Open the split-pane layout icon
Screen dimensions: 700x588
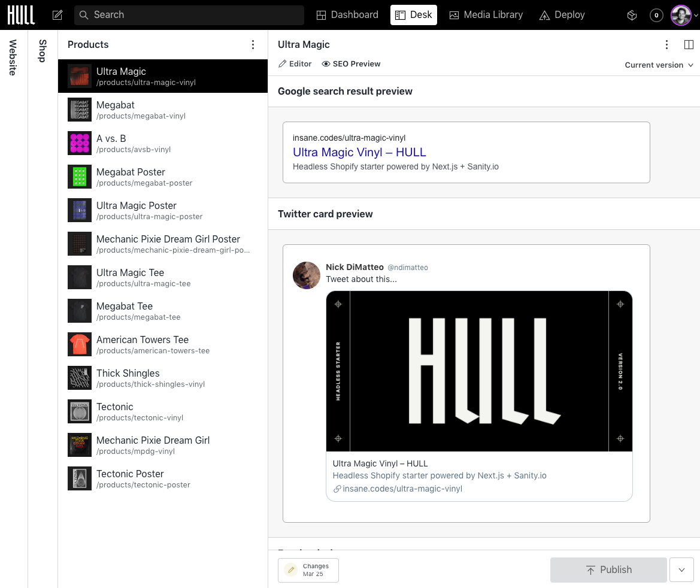(x=689, y=44)
